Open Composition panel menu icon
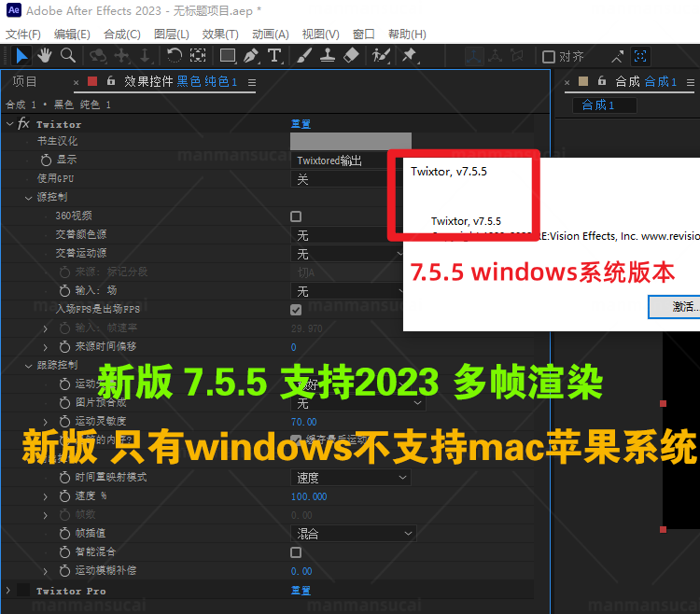 tap(690, 82)
